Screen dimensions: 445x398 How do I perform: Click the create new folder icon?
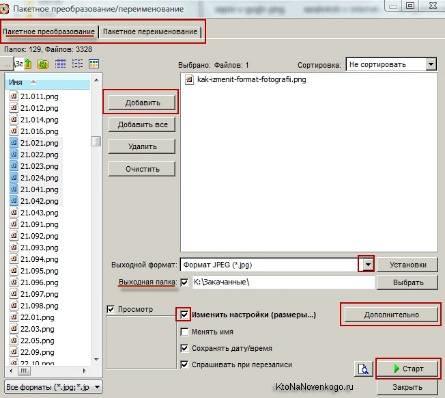[x=43, y=64]
